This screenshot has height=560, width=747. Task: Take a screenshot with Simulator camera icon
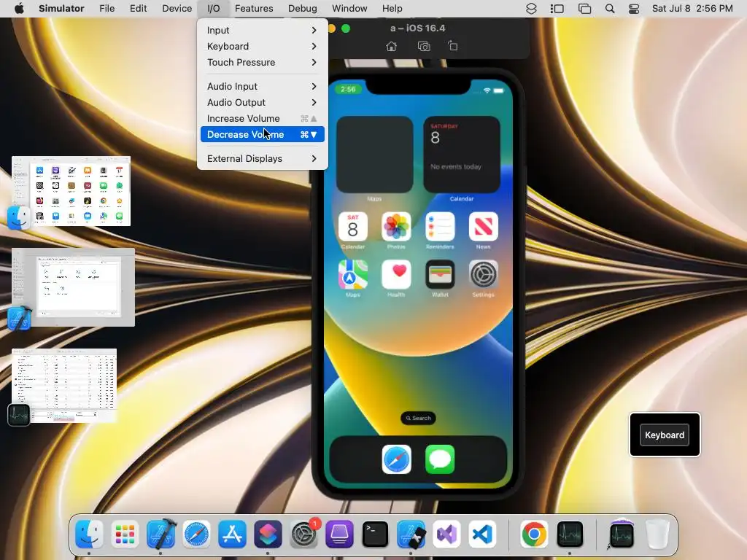point(424,46)
